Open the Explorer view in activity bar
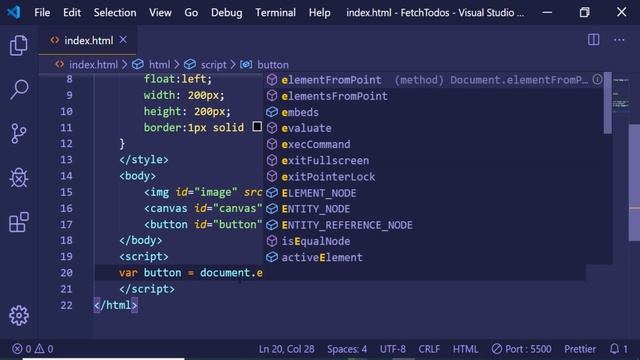 (x=19, y=45)
